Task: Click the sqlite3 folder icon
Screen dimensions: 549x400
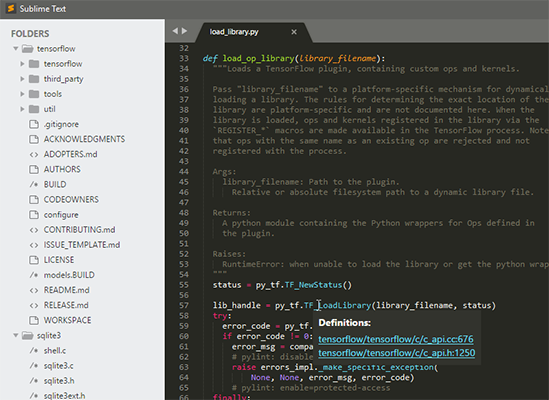Action: pyautogui.click(x=27, y=335)
